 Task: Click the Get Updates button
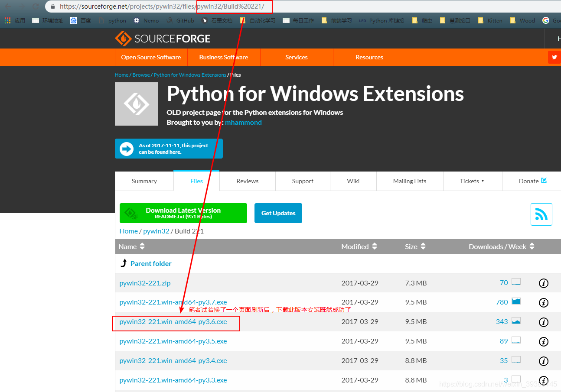tap(278, 213)
